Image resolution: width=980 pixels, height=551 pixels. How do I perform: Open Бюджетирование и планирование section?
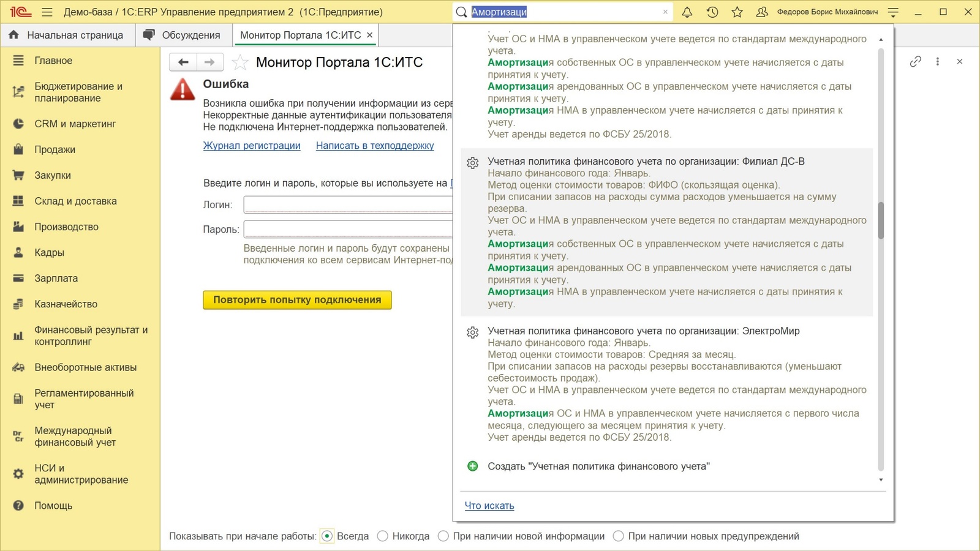[80, 92]
